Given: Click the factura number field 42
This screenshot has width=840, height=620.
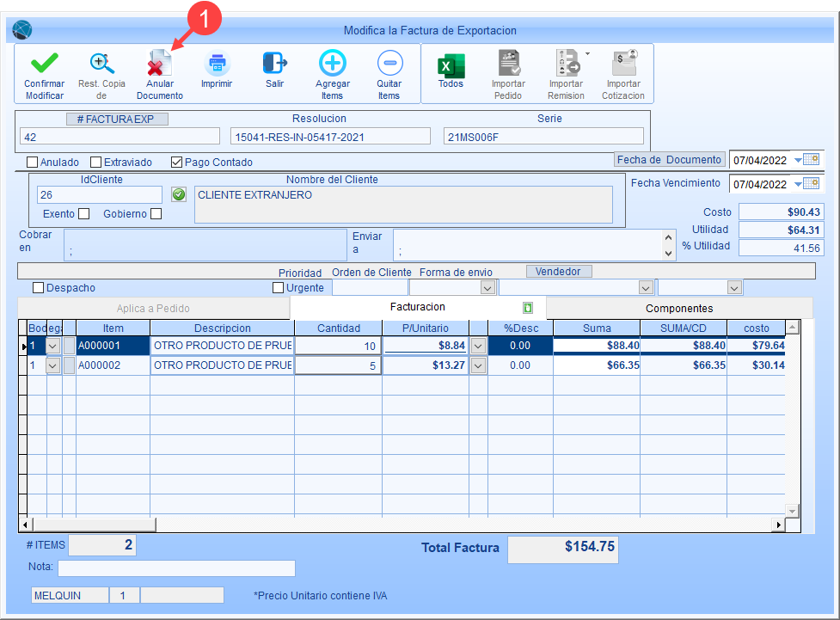Looking at the screenshot, I should point(120,137).
